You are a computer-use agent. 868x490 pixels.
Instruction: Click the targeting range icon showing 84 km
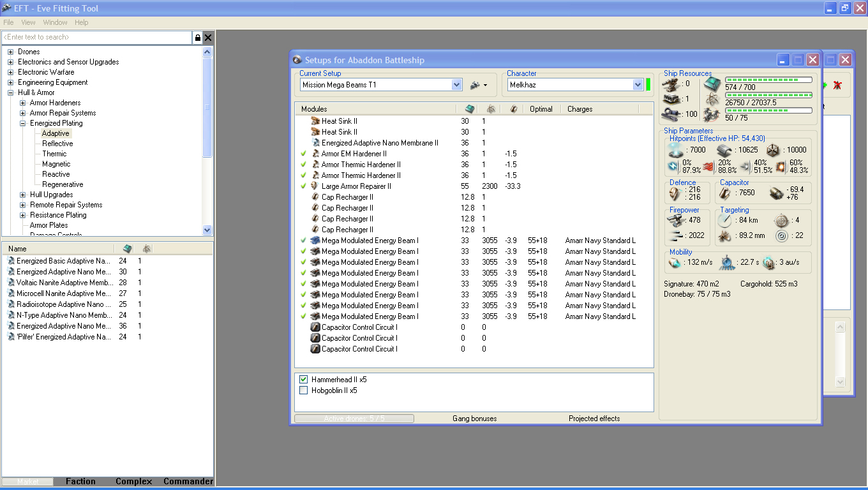[724, 221]
